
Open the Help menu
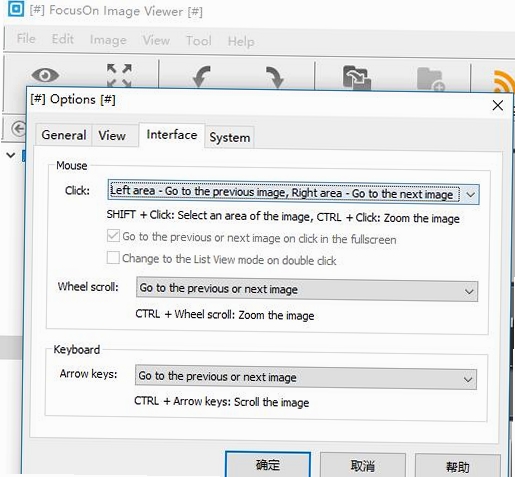click(x=241, y=42)
